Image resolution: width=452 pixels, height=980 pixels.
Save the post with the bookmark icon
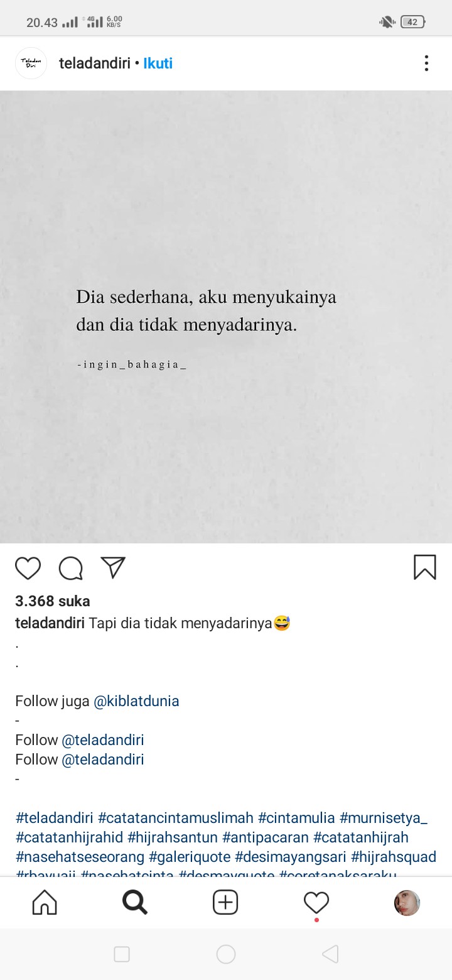pyautogui.click(x=425, y=567)
